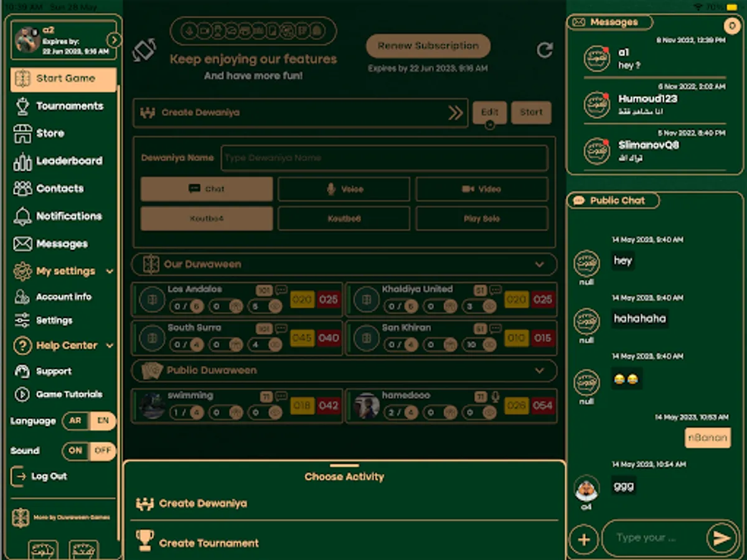Screen dimensions: 747x560
Task: Collapse Public Duwaween section
Action: (x=540, y=370)
